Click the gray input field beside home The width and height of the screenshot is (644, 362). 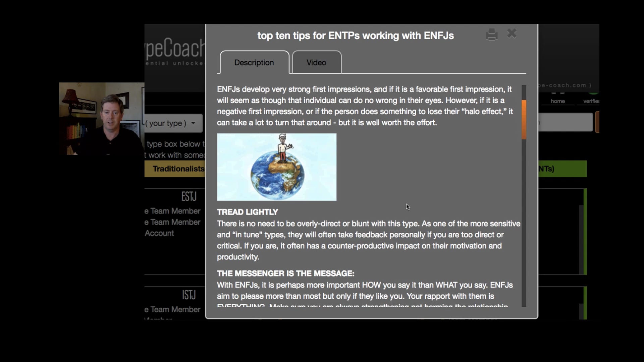tap(566, 122)
